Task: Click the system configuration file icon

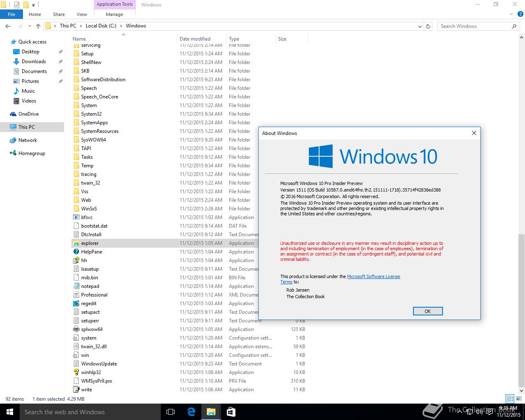Action: pyautogui.click(x=76, y=338)
